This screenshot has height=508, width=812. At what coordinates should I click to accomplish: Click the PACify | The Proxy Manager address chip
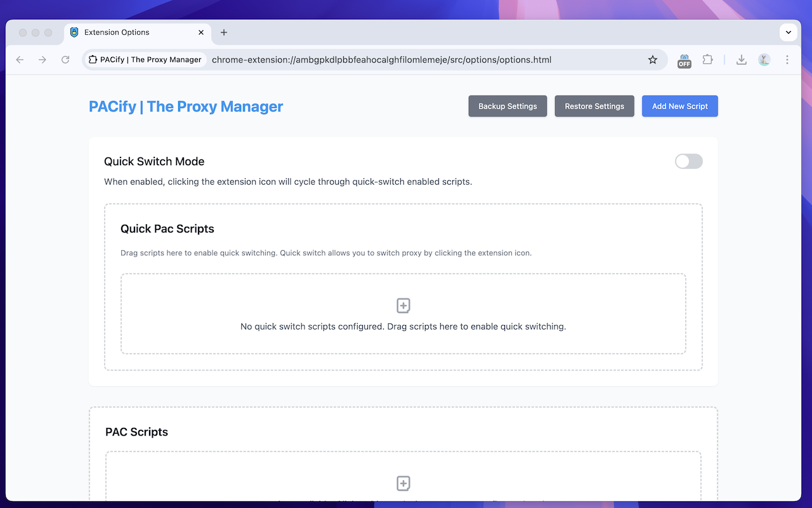[145, 60]
